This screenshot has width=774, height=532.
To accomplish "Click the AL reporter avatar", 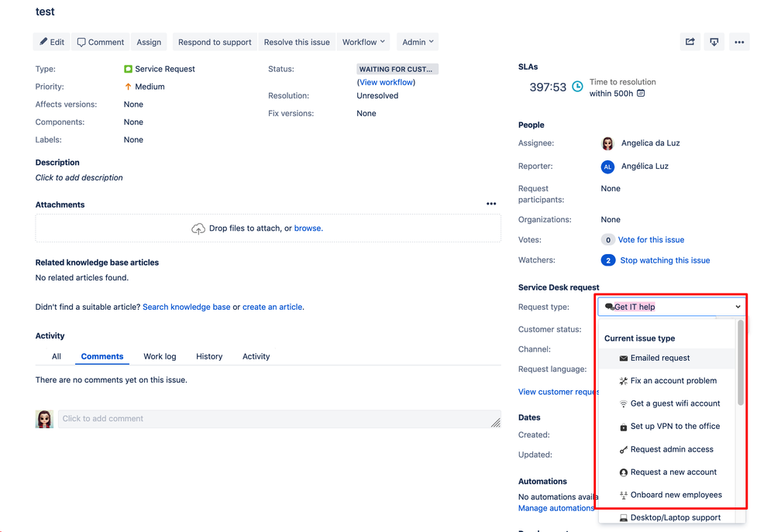I will pyautogui.click(x=607, y=166).
